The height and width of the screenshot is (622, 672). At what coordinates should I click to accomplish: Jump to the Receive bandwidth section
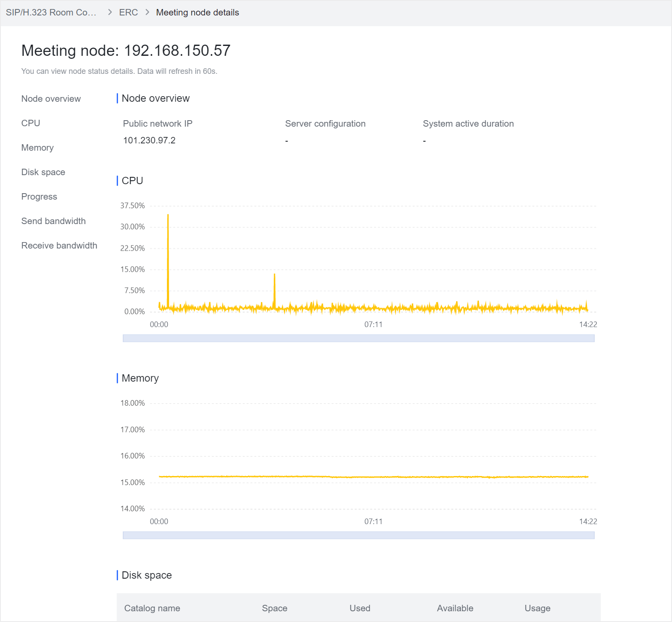[59, 246]
